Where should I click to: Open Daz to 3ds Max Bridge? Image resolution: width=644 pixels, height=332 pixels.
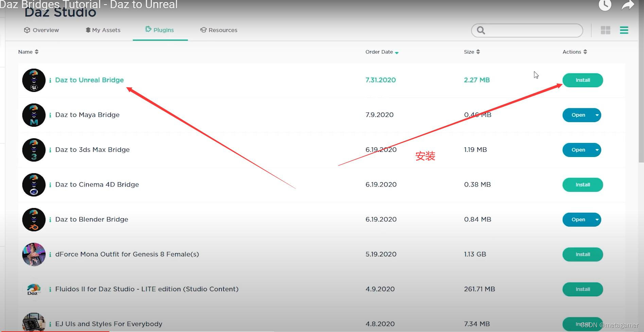tap(578, 150)
